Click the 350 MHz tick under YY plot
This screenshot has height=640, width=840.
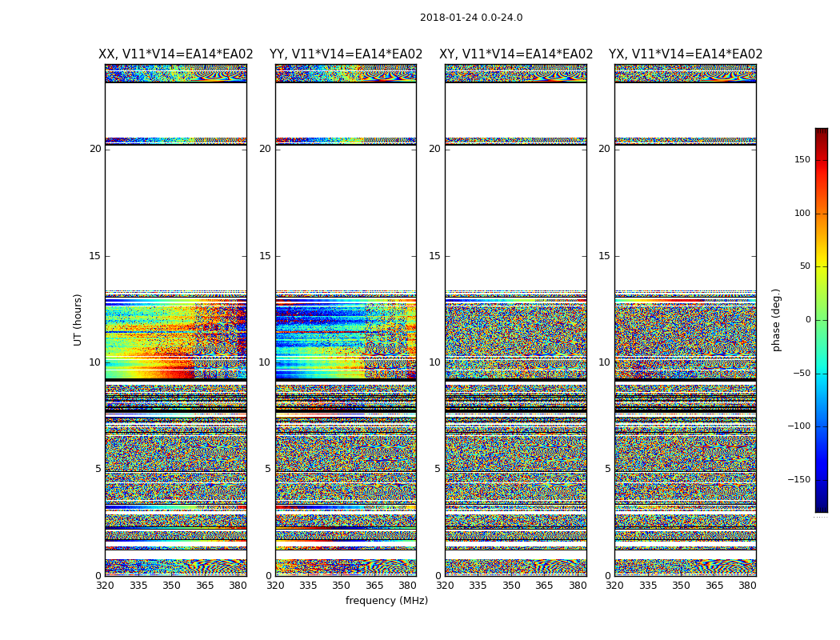point(342,586)
